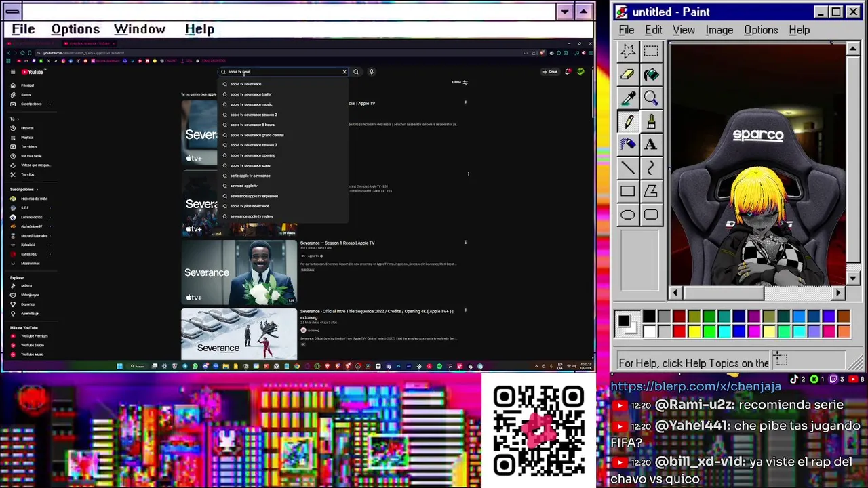868x488 pixels.
Task: Select the Polygon tool in Paint
Action: (x=651, y=192)
